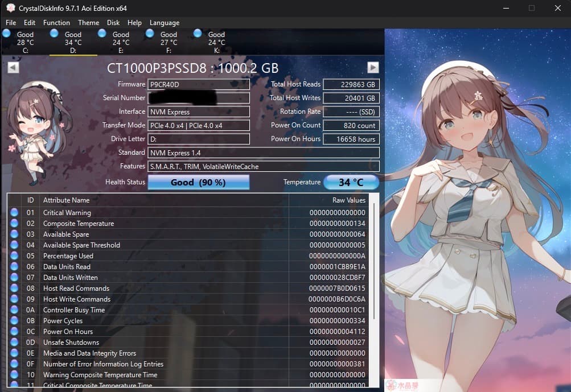This screenshot has height=392, width=571.
Task: Click the Firmware field P9CR40D
Action: click(199, 84)
